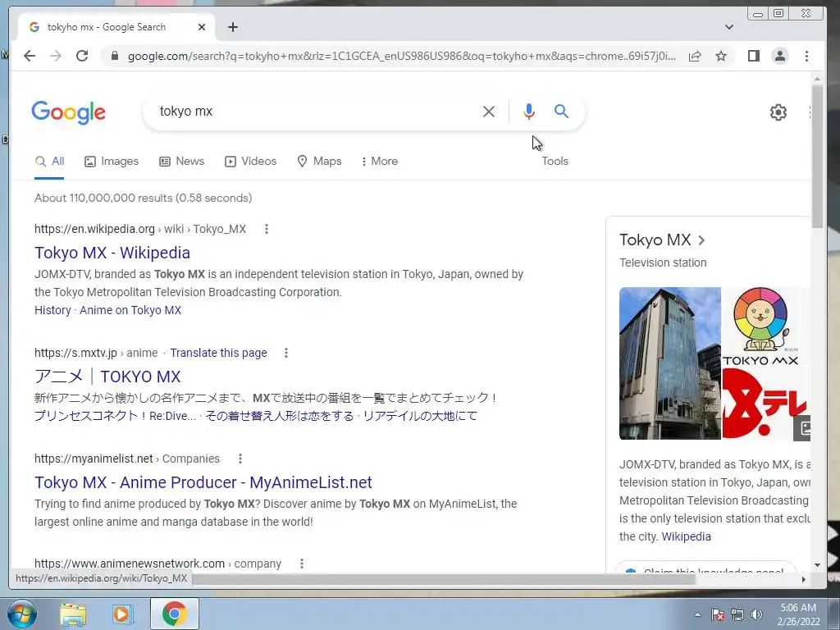This screenshot has height=630, width=840.
Task: Open the Wikipedia link in the knowledge panel
Action: [x=686, y=536]
